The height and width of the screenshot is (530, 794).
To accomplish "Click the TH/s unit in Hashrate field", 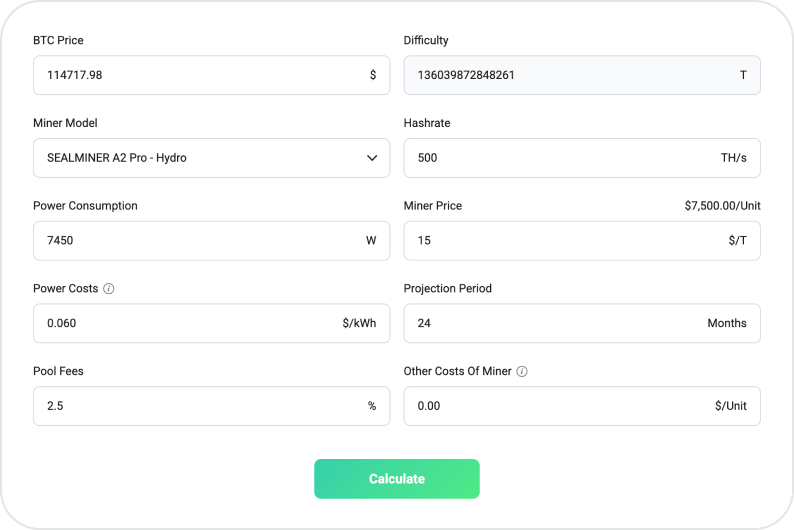I will 733,158.
